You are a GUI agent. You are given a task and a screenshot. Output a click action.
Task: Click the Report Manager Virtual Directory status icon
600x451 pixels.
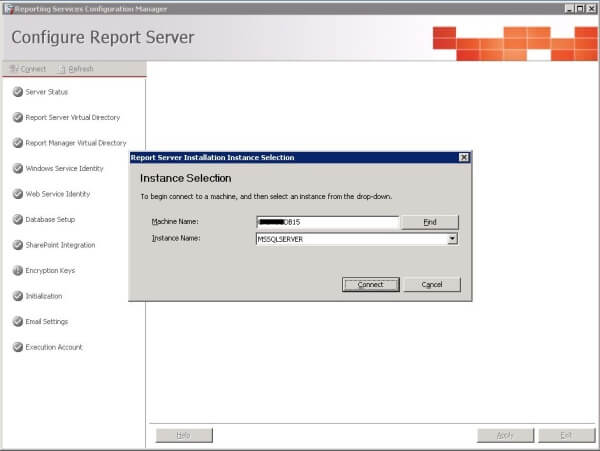coord(18,143)
